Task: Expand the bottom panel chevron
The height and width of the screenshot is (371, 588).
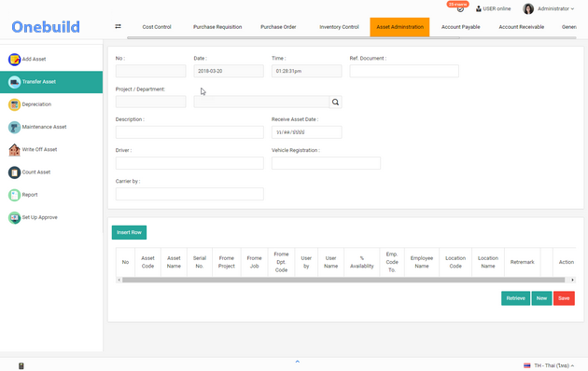Action: 298,362
